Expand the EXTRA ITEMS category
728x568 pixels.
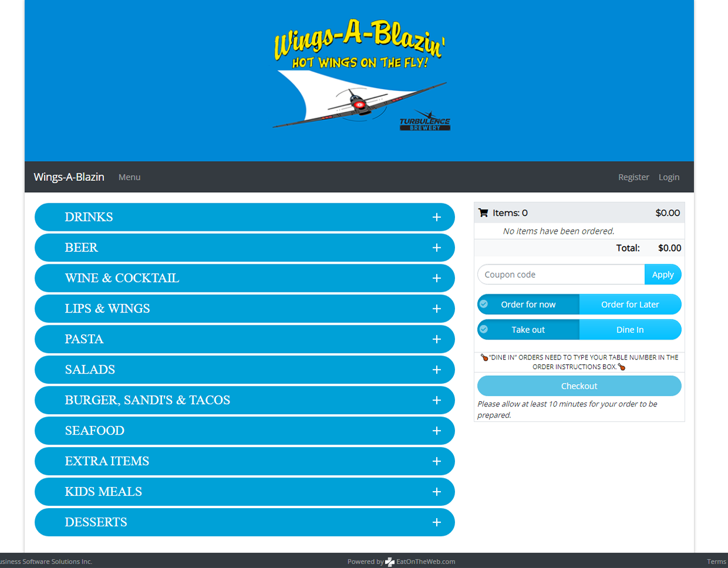pyautogui.click(x=245, y=462)
